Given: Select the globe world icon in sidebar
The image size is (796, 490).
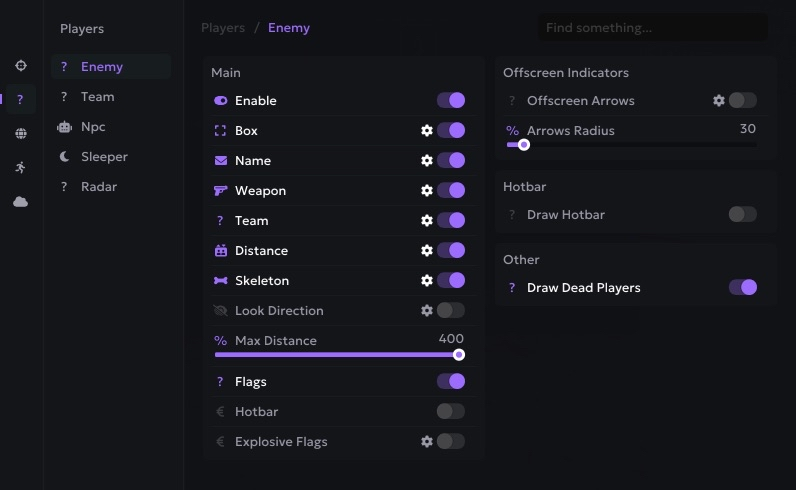Looking at the screenshot, I should [x=20, y=133].
